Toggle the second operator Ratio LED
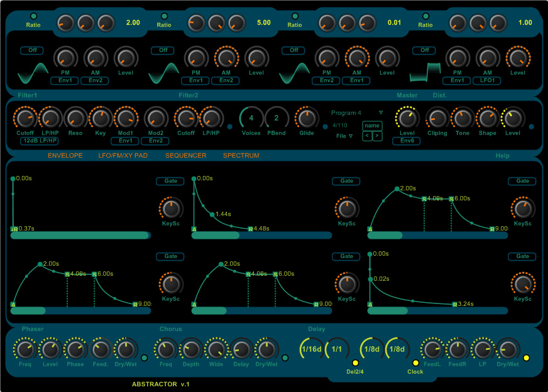This screenshot has height=392, width=548. [164, 16]
